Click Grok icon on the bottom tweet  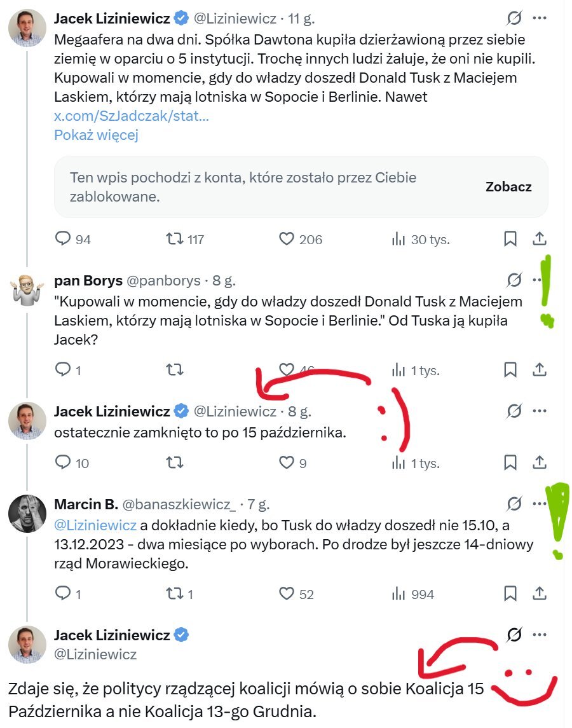[514, 635]
